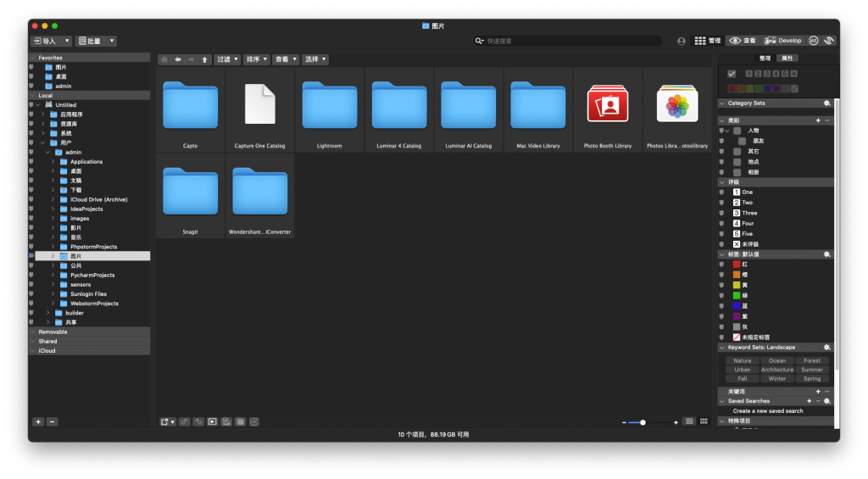Click Create a new saved search
Screen dimensions: 868x479
point(768,411)
